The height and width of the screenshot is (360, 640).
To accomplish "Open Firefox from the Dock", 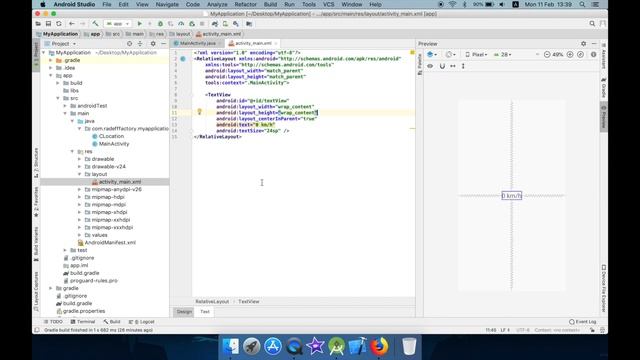I will pos(379,347).
